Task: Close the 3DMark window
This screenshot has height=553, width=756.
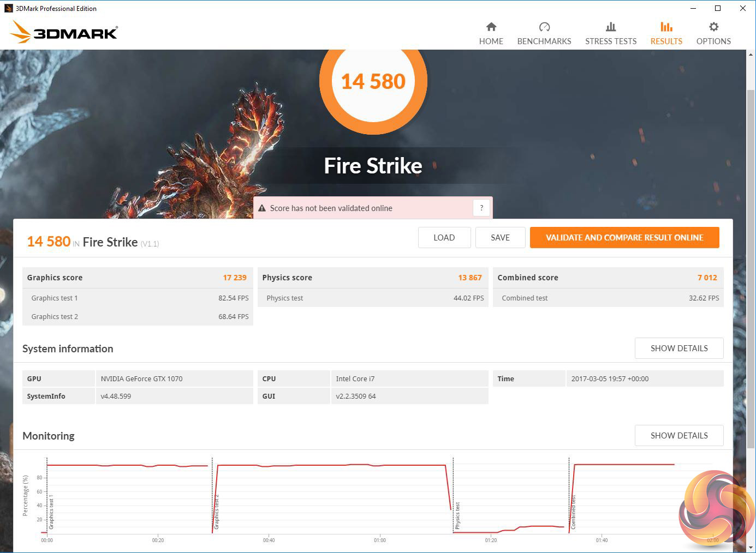Action: (743, 8)
